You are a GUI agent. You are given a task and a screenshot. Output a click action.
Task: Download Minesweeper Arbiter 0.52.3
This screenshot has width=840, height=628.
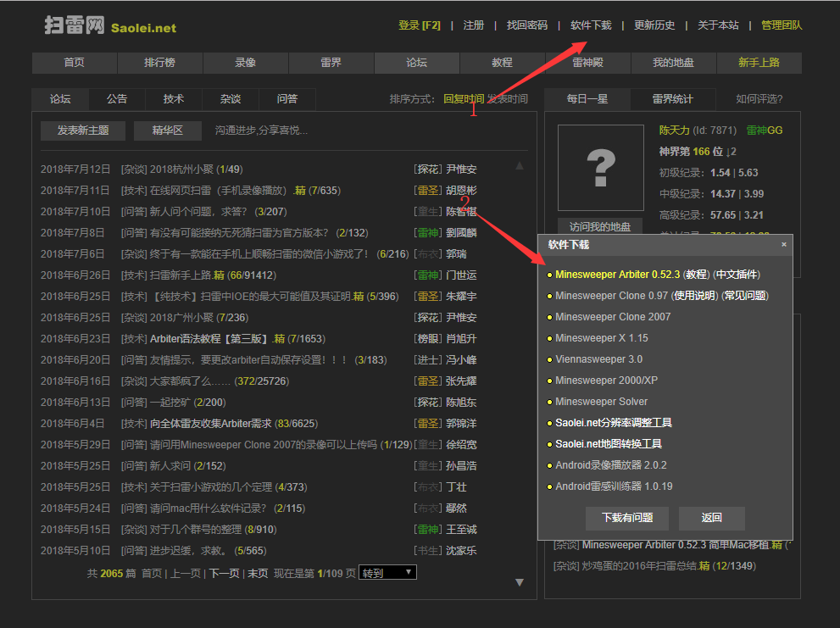pyautogui.click(x=617, y=275)
